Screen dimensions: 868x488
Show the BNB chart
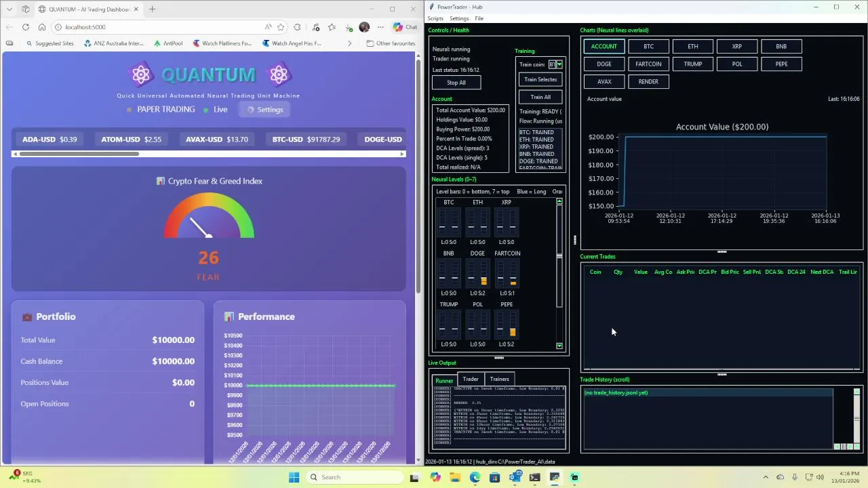pyautogui.click(x=781, y=46)
